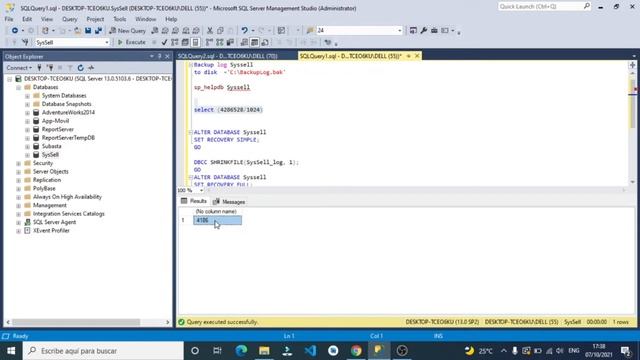This screenshot has height=360, width=640.
Task: Toggle Auto Hide pin of Object Explorer
Action: 160,56
